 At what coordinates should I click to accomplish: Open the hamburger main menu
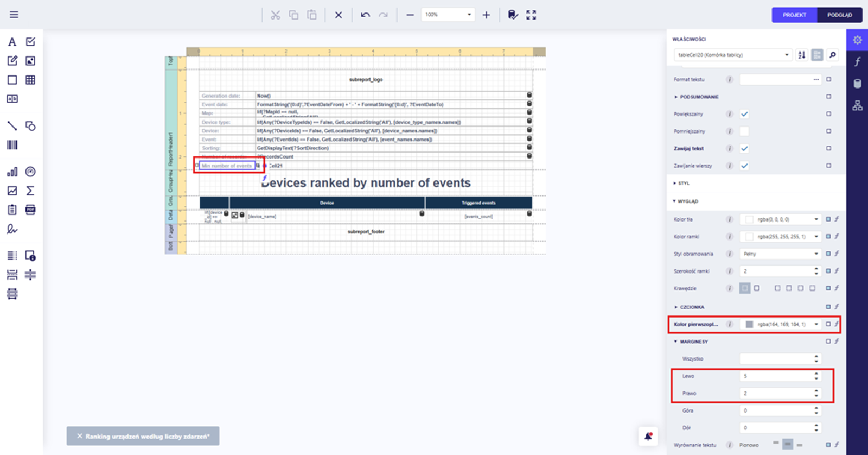coord(14,15)
